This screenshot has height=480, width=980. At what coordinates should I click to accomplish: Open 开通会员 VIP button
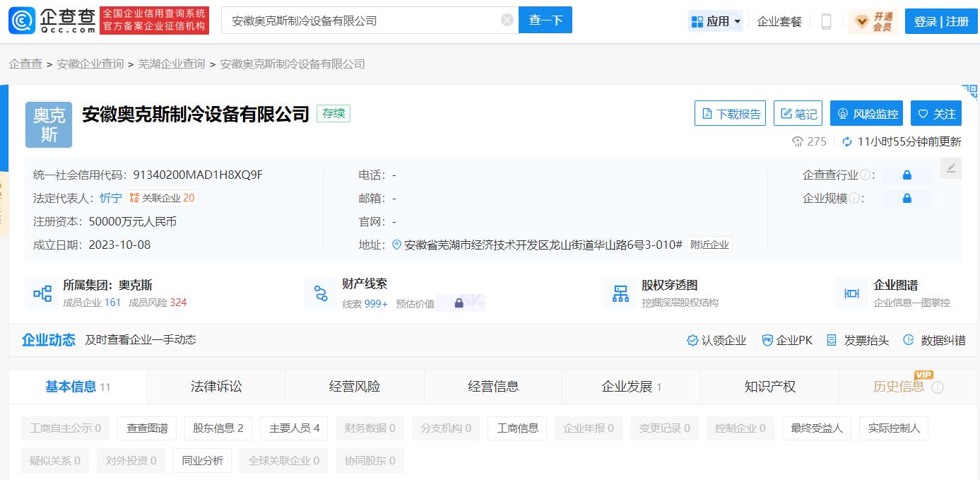pyautogui.click(x=874, y=21)
